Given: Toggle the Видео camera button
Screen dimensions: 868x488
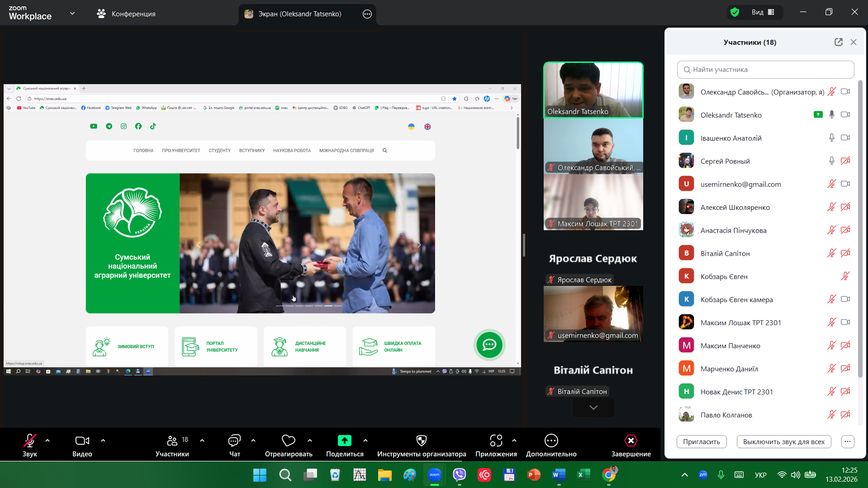Looking at the screenshot, I should (x=82, y=441).
